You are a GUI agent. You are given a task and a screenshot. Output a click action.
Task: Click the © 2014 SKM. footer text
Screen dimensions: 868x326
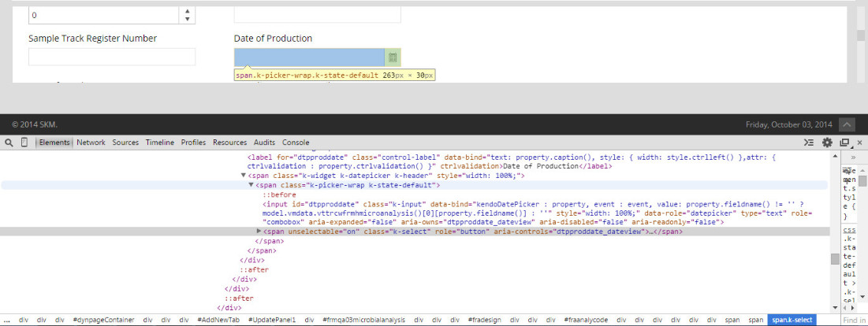35,124
